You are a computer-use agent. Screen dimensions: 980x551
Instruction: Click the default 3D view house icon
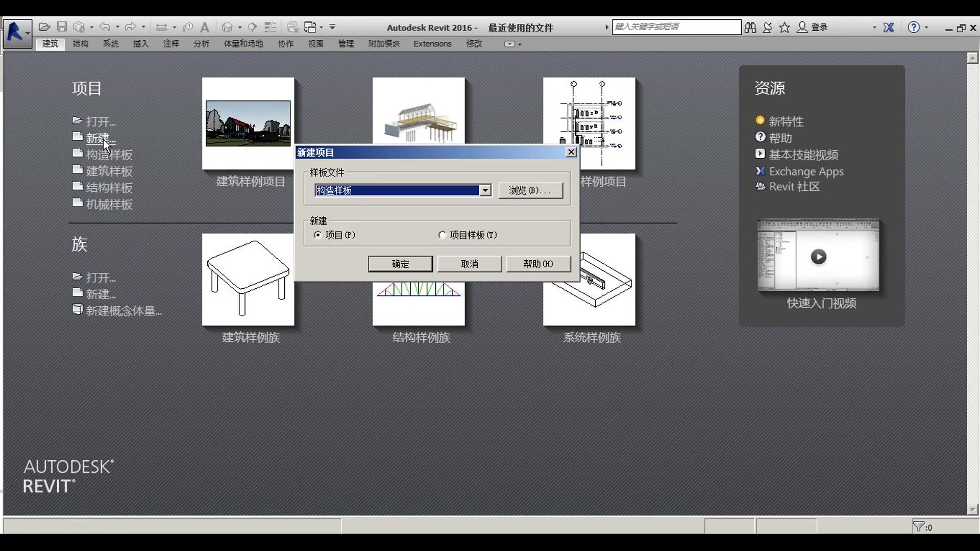click(227, 27)
